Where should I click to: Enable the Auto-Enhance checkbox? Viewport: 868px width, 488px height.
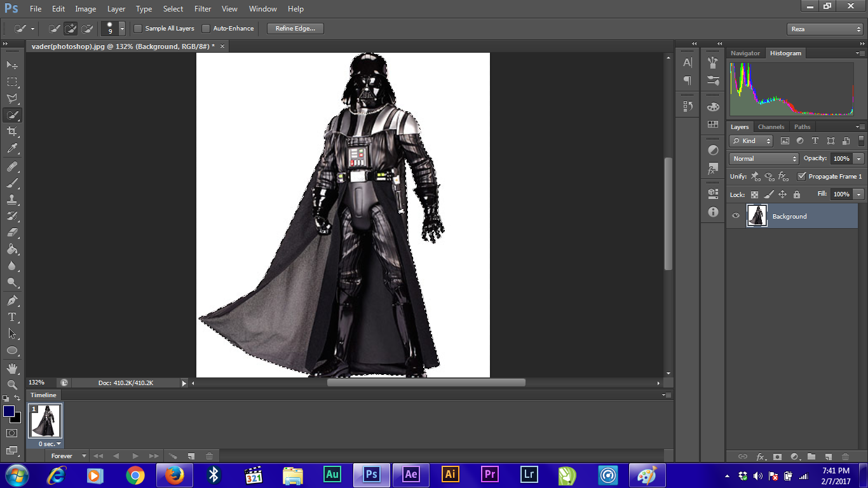(206, 29)
